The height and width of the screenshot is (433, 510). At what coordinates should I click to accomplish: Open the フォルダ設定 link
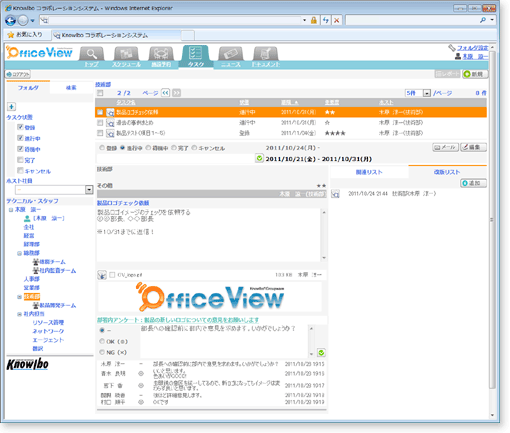472,48
